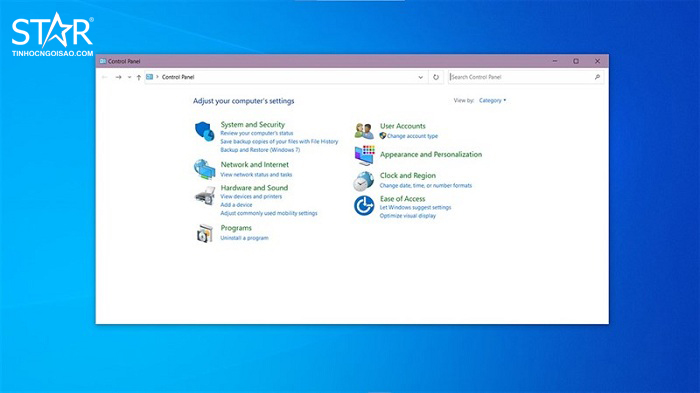Open Ease of Access heading link
The height and width of the screenshot is (393, 700).
point(402,199)
